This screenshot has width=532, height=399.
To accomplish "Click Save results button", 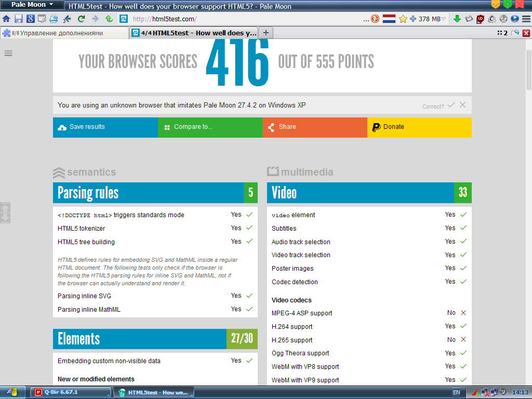I will click(105, 127).
